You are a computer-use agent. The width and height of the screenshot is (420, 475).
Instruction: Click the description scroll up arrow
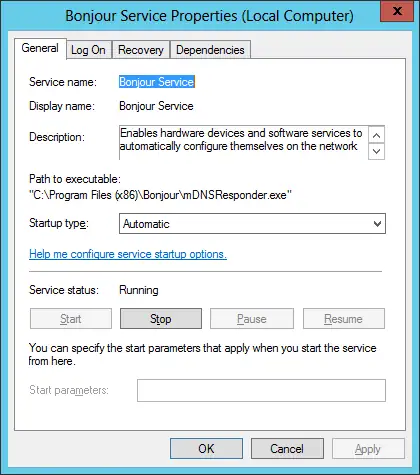(x=377, y=135)
